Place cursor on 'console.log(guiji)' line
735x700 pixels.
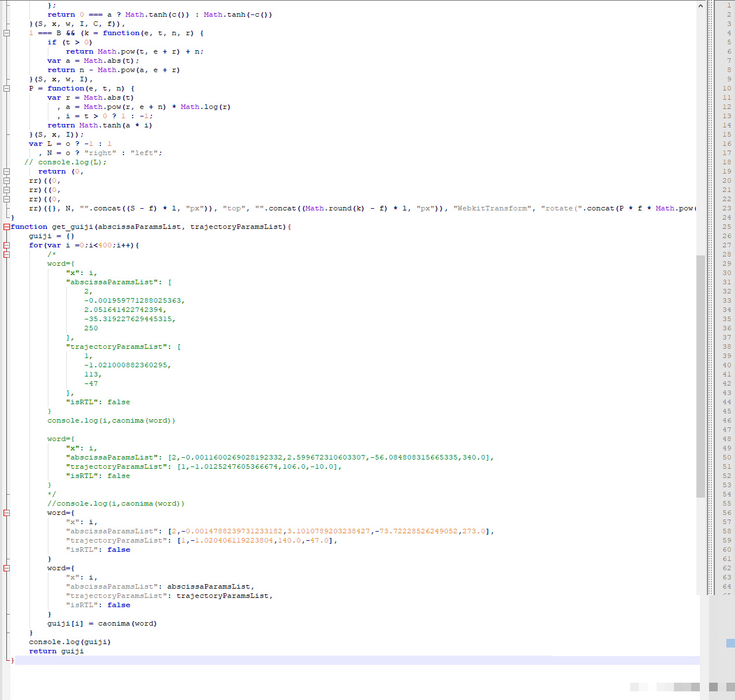(x=70, y=642)
